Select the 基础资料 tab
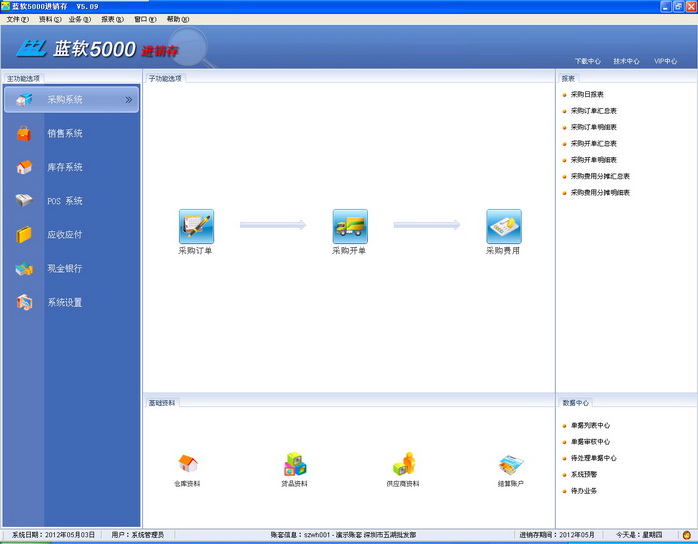The image size is (698, 544). 162,403
